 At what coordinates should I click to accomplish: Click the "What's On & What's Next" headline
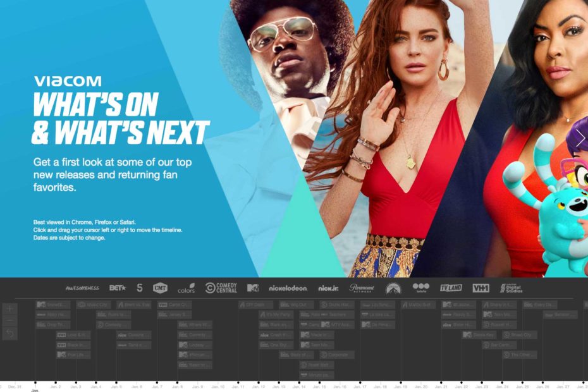click(120, 118)
